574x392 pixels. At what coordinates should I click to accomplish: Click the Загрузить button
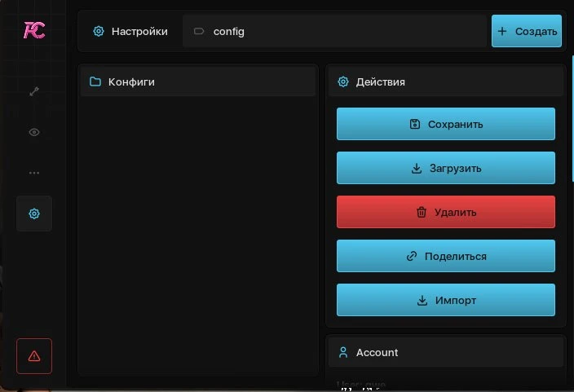(x=446, y=168)
